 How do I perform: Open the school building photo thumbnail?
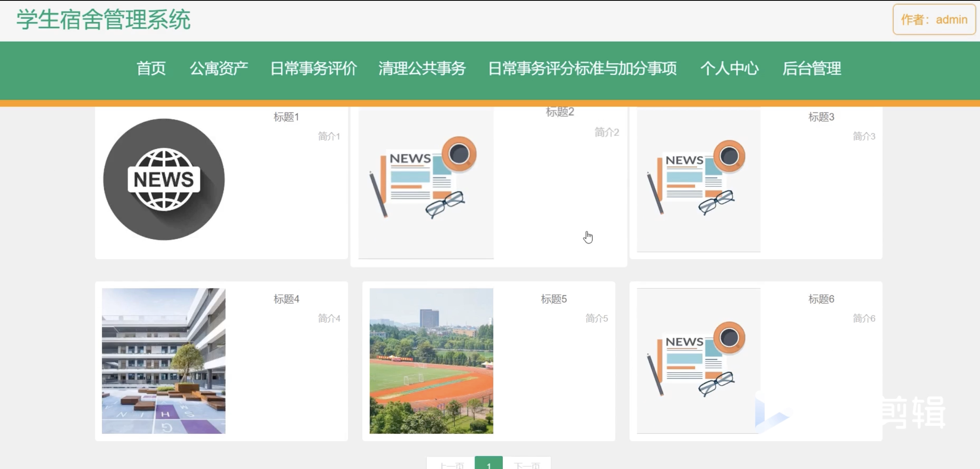(164, 360)
